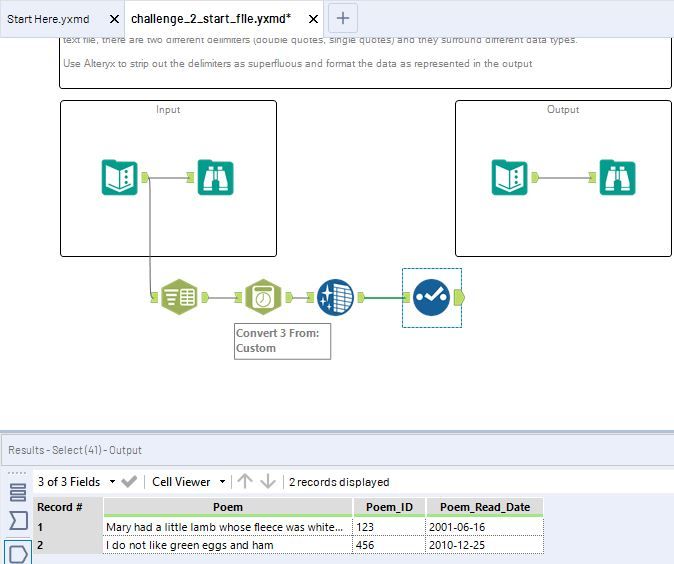The height and width of the screenshot is (564, 674).
Task: Click input anchor of the DateTime tool
Action: [238, 297]
